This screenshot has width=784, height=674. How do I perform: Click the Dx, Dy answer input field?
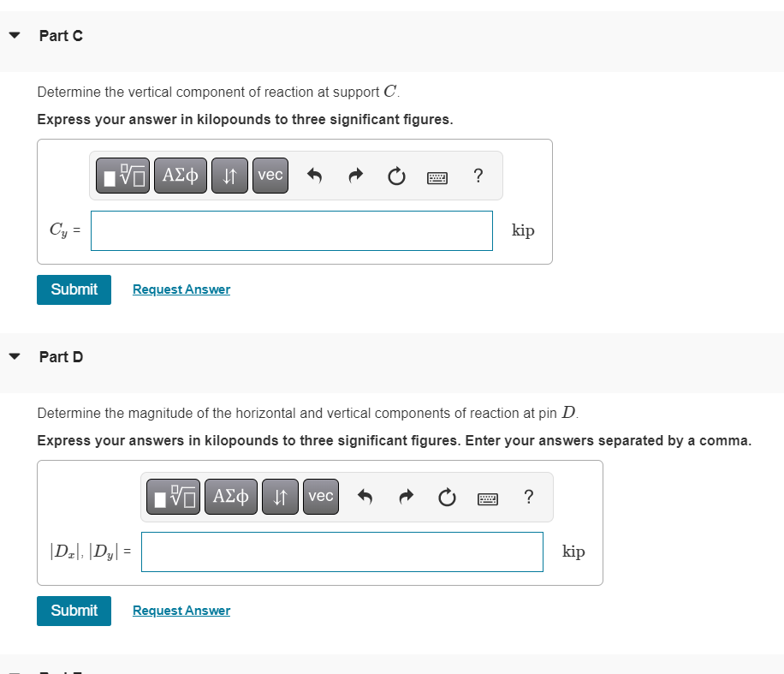342,552
